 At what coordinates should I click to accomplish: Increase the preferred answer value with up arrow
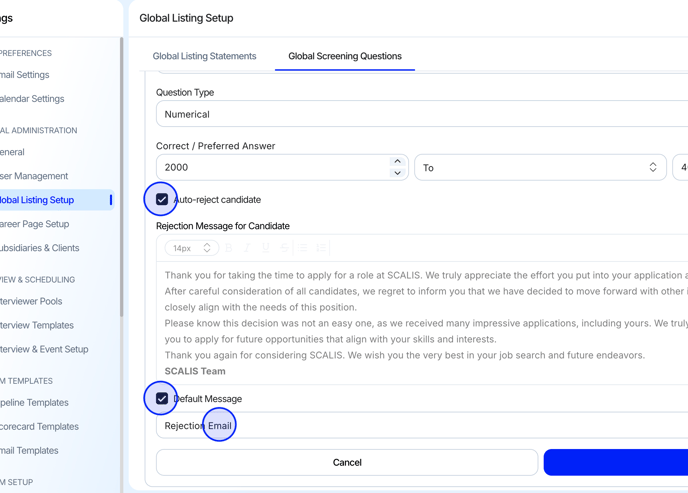pos(397,162)
